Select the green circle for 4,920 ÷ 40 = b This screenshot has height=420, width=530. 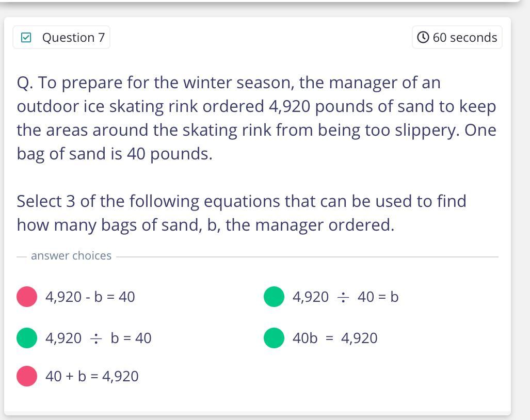click(x=274, y=297)
